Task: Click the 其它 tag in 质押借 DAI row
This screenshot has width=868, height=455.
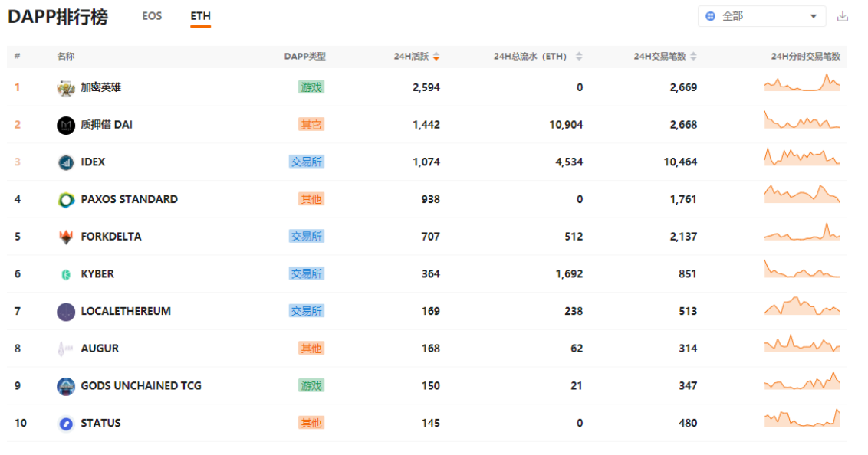Action: 311,125
